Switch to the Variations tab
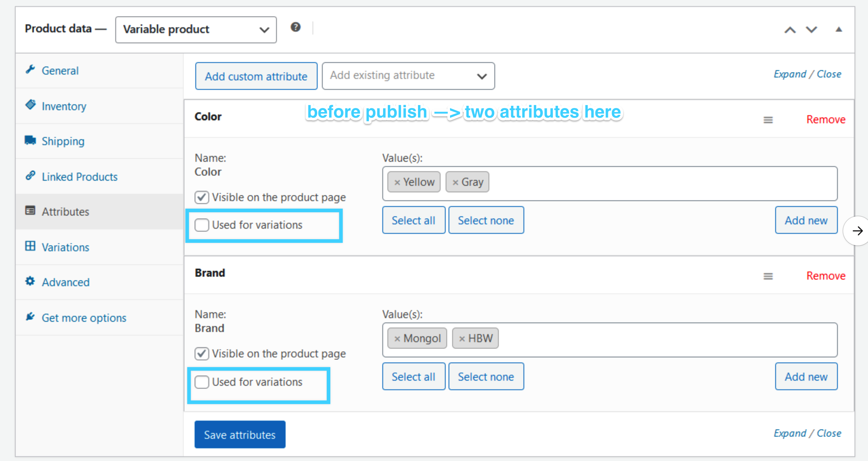Image resolution: width=868 pixels, height=461 pixels. pos(65,247)
